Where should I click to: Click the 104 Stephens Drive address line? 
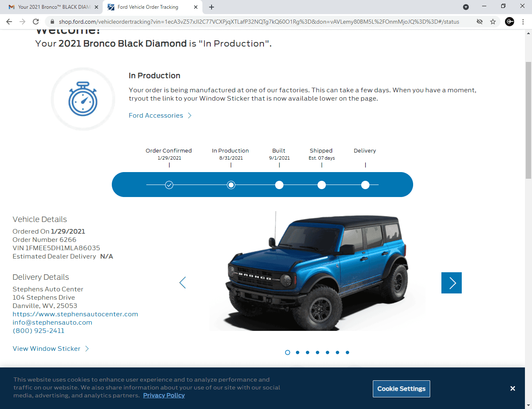[x=44, y=298]
